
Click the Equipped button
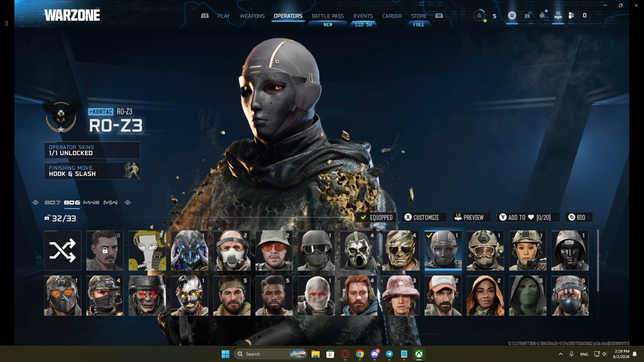point(376,217)
